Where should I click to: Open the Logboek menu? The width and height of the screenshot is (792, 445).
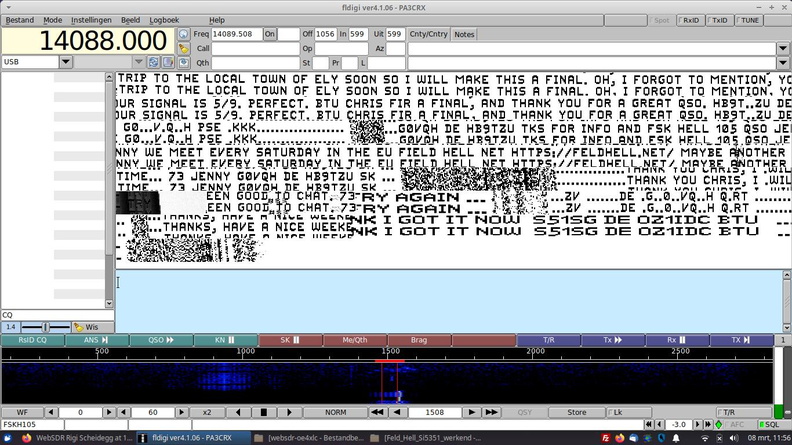(164, 20)
